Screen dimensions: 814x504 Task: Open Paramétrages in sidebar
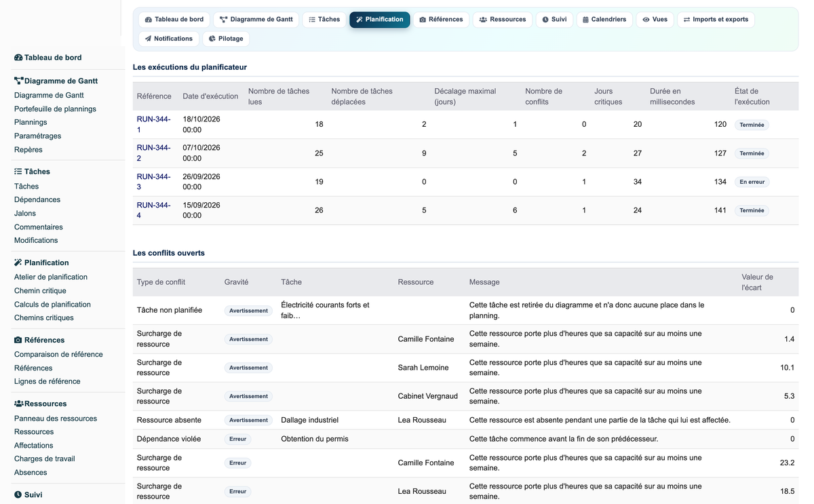(x=37, y=136)
